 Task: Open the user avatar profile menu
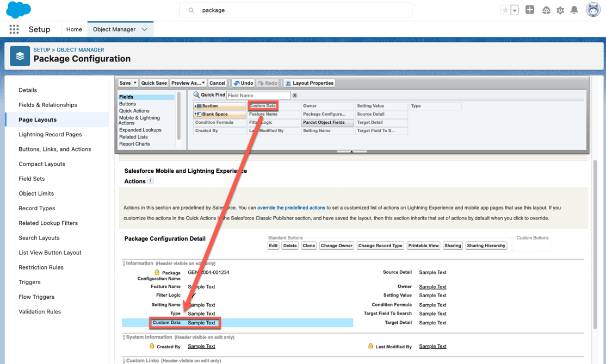592,10
